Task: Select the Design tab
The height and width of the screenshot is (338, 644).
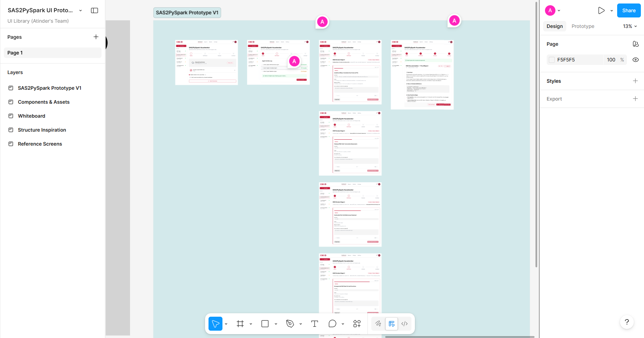Action: (554, 26)
